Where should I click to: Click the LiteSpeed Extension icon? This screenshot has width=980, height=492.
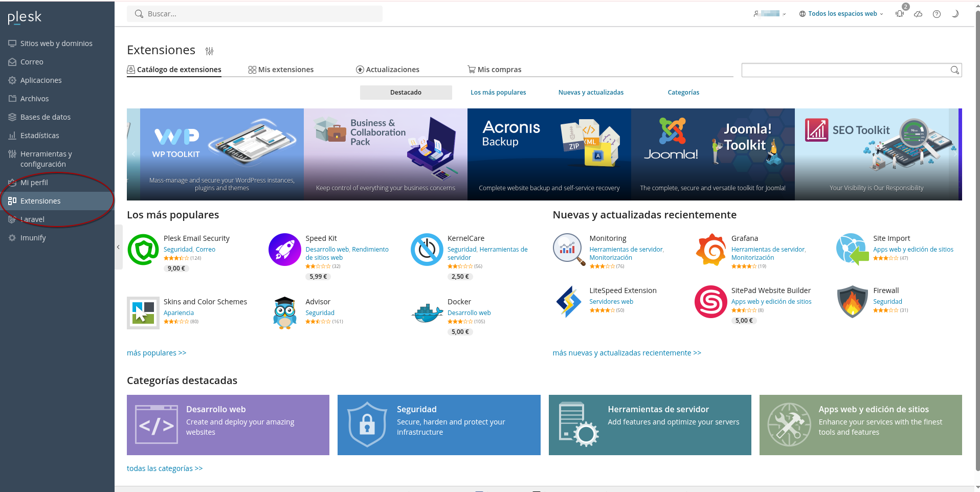[569, 302]
